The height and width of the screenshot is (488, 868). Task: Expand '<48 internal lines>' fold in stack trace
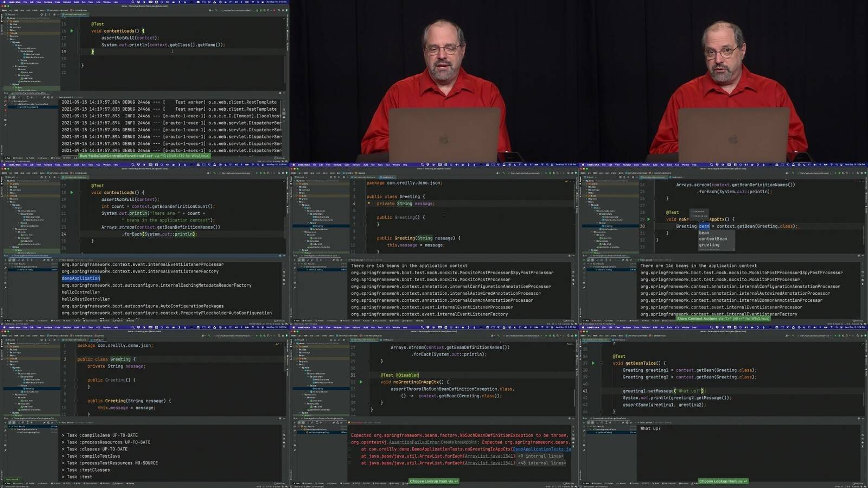click(x=541, y=463)
